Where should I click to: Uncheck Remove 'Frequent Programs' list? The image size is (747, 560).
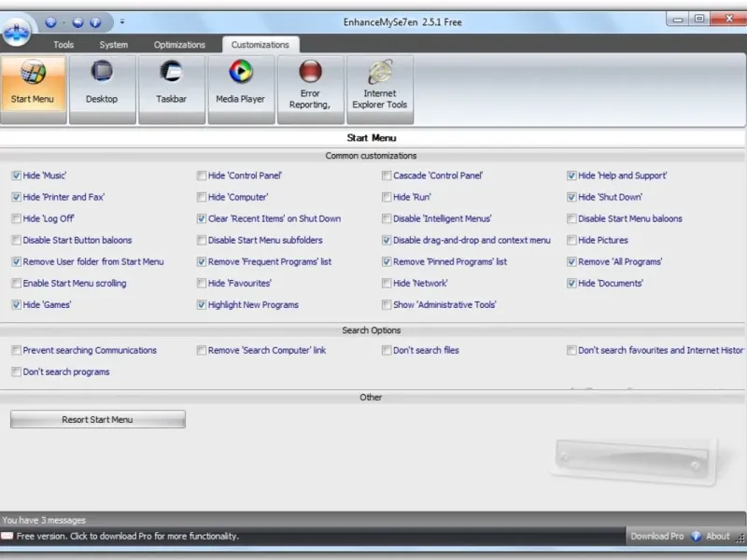click(202, 262)
